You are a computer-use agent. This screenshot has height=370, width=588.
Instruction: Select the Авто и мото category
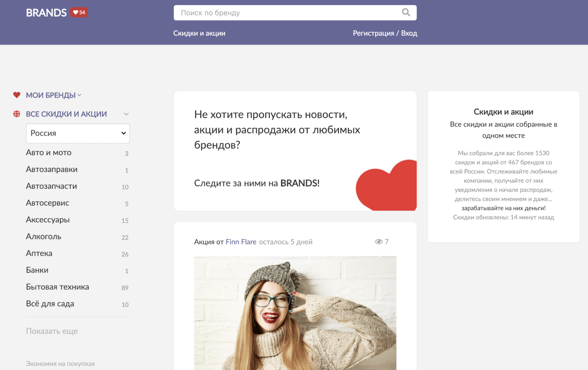49,152
